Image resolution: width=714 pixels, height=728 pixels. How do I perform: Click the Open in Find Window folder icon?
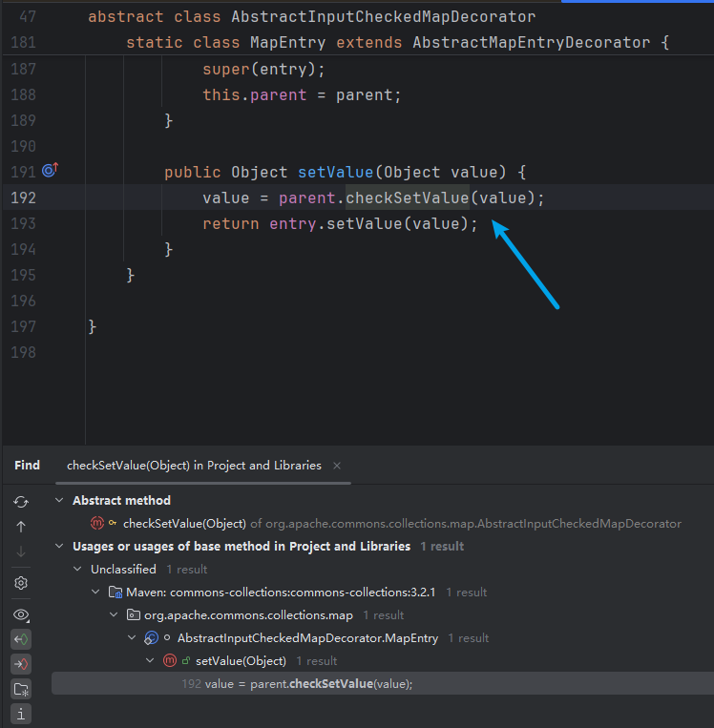pos(21,690)
